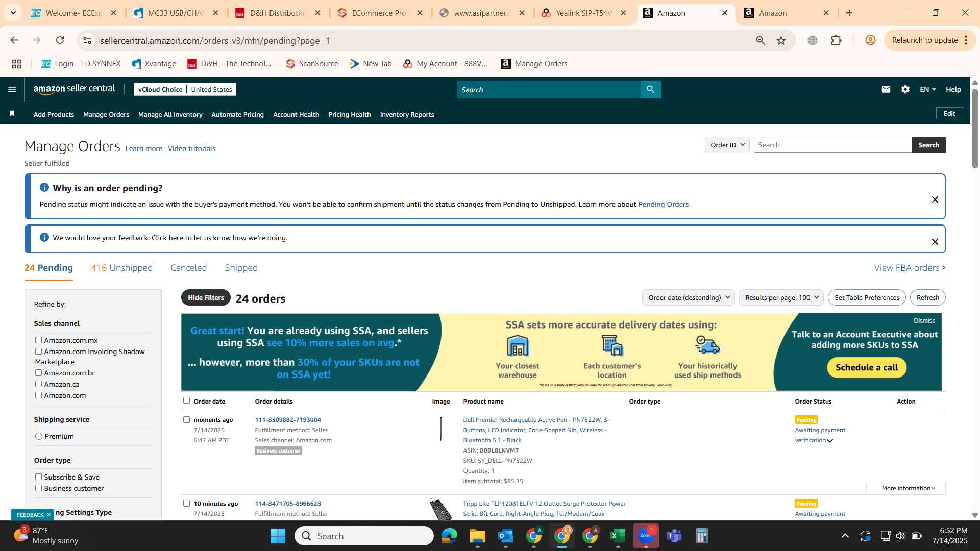Check the Amazon.com.mx sales channel
The image size is (980, 551).
[x=38, y=340]
